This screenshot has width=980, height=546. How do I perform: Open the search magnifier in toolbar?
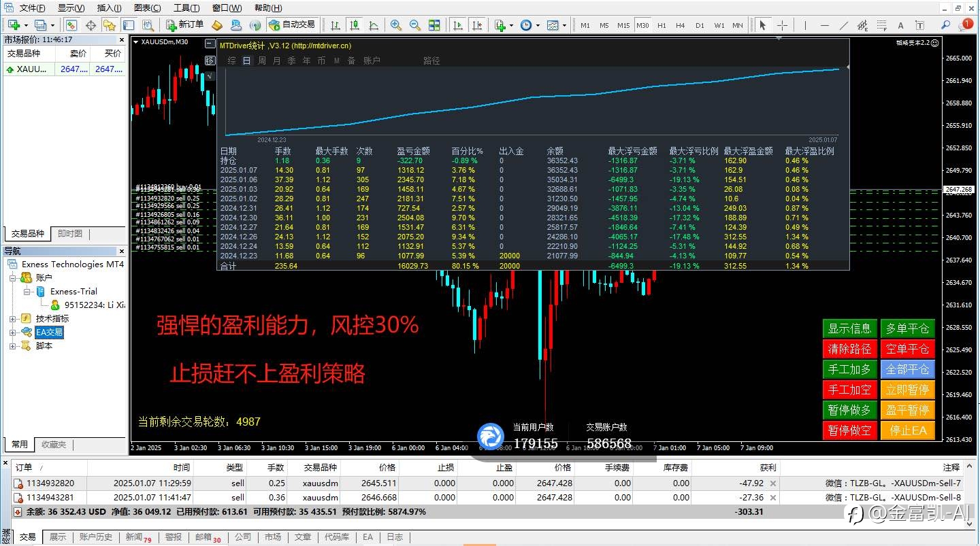(945, 25)
